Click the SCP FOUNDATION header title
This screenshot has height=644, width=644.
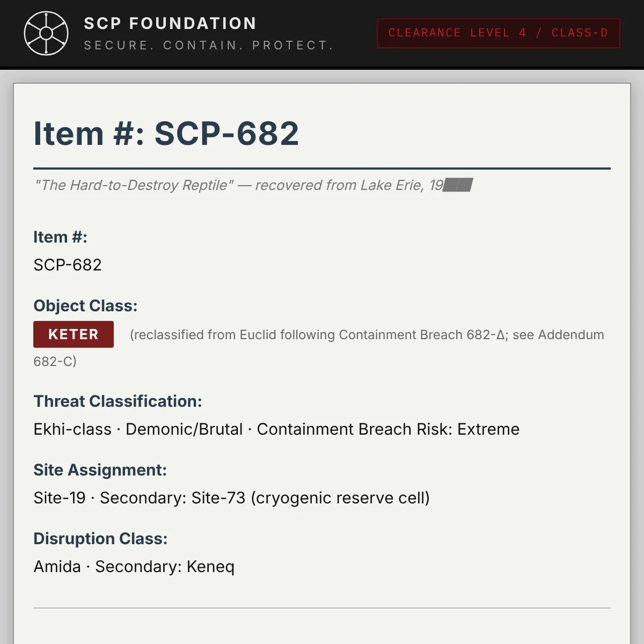click(x=170, y=24)
